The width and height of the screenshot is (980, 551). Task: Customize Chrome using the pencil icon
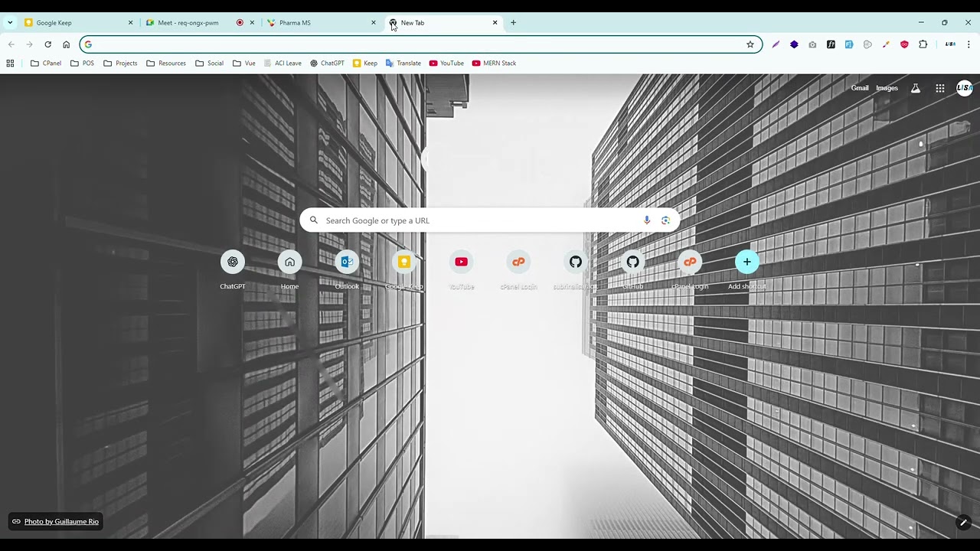pos(963,522)
